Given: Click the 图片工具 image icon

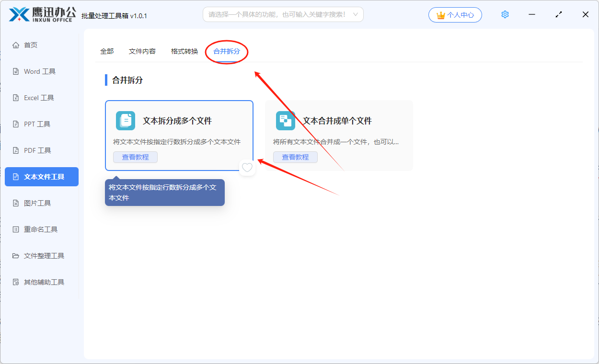Looking at the screenshot, I should pyautogui.click(x=16, y=203).
